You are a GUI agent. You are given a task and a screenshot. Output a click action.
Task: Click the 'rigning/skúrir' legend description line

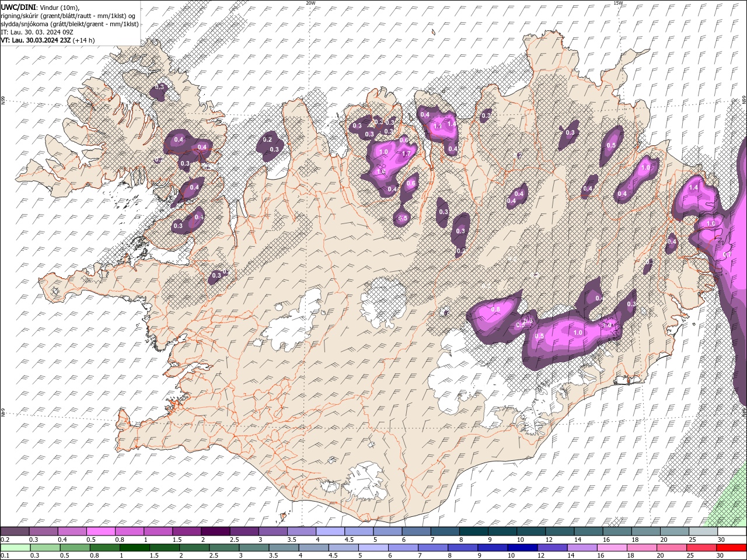pos(69,15)
